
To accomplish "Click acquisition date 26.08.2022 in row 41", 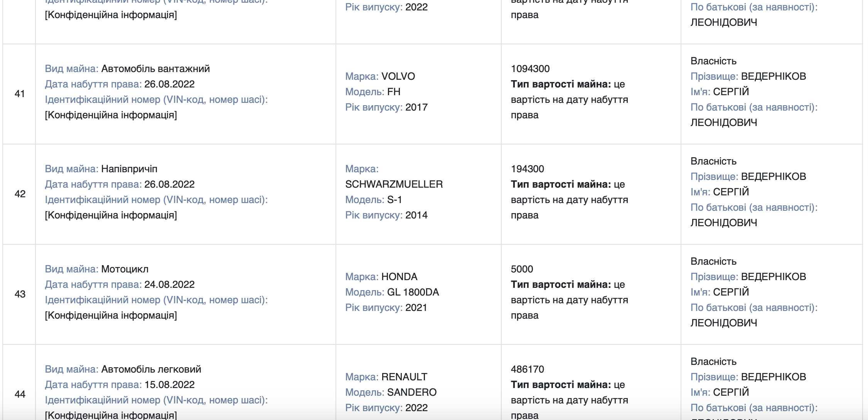I will coord(169,84).
